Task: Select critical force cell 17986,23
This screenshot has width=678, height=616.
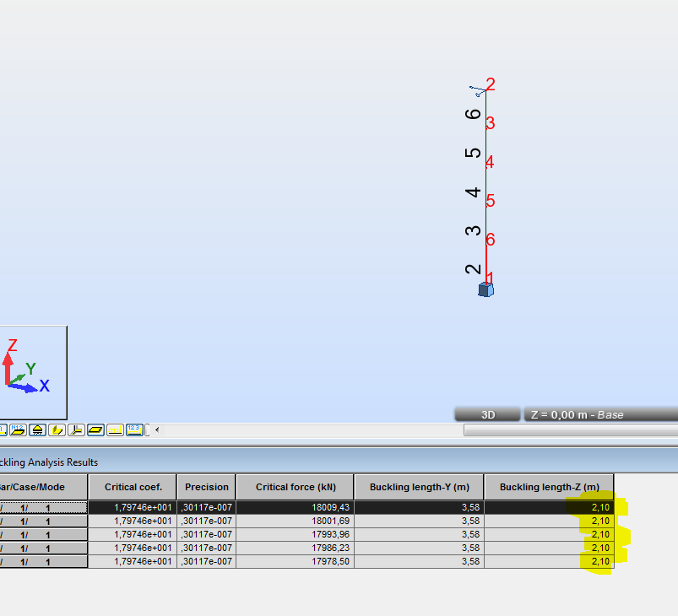Action: click(x=296, y=548)
